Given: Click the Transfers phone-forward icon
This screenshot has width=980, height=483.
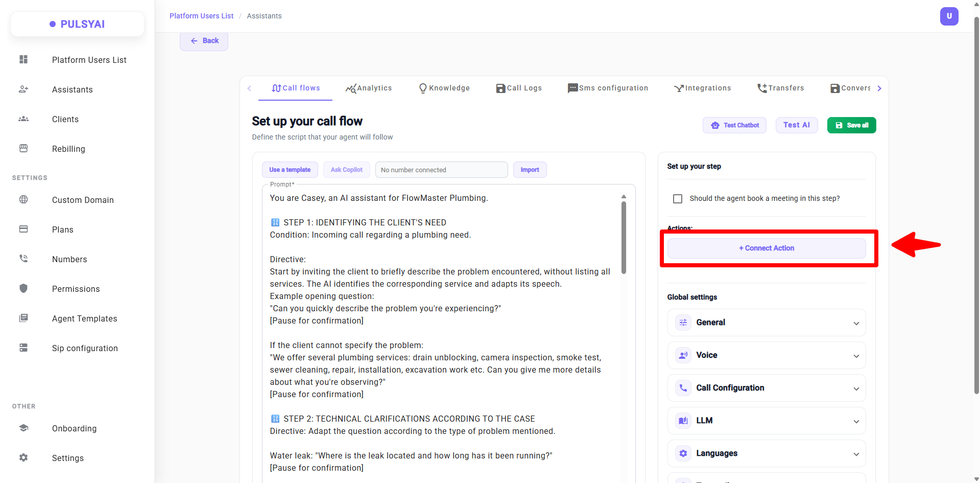Looking at the screenshot, I should (x=762, y=88).
